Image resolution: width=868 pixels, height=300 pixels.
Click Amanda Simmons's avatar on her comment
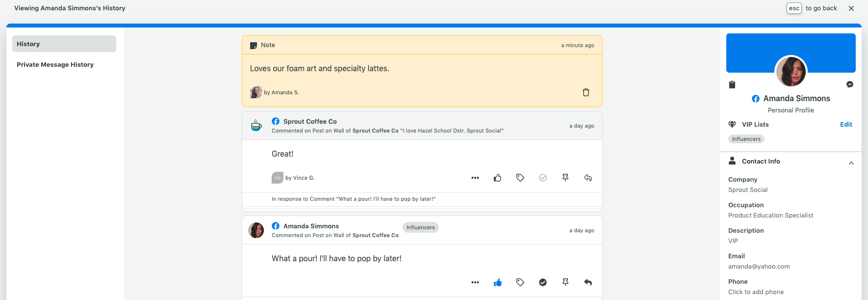point(256,230)
